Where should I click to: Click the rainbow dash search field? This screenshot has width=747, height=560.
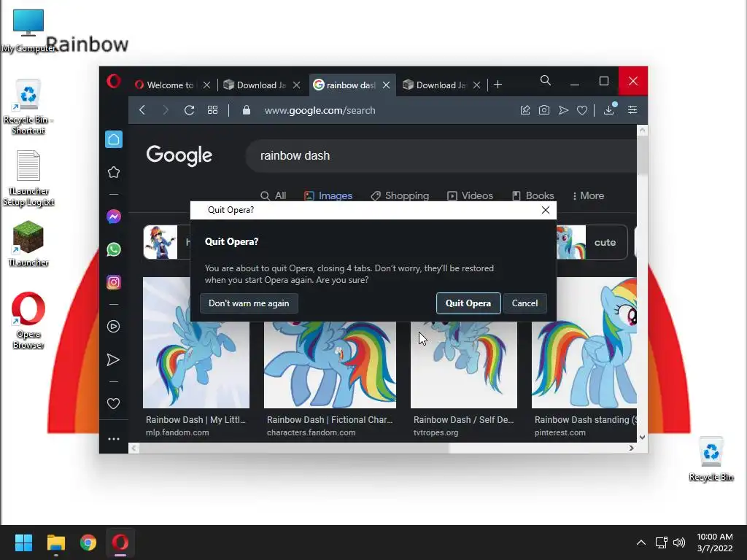pos(441,156)
